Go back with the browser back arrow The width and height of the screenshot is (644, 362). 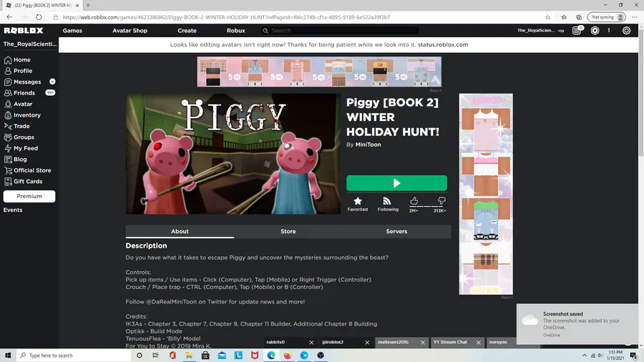coord(9,17)
